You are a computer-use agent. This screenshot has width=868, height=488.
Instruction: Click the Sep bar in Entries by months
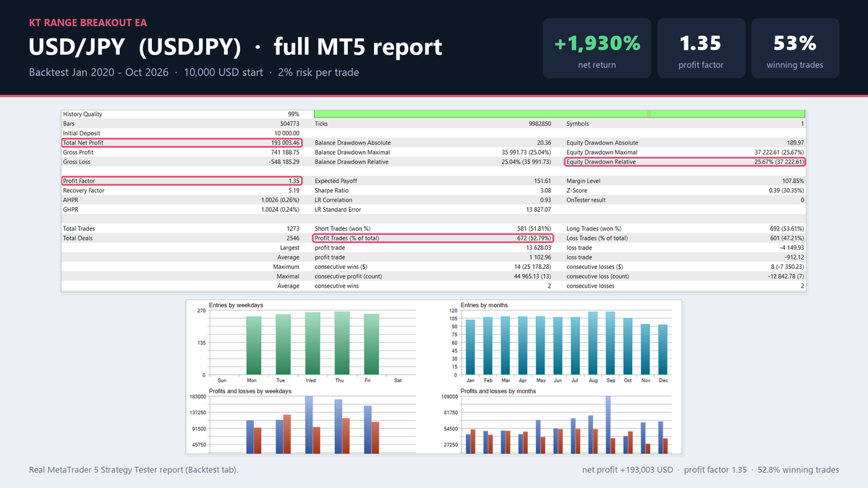coord(610,343)
